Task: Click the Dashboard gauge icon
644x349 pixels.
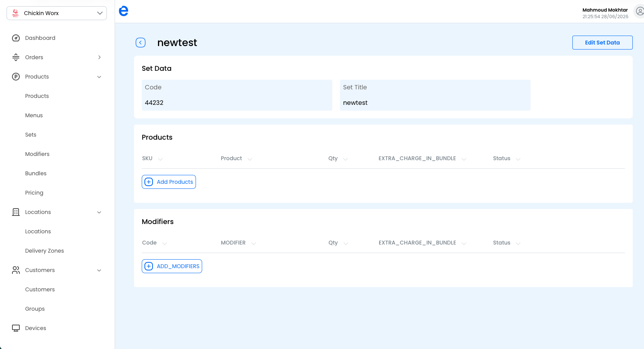Action: (x=16, y=38)
